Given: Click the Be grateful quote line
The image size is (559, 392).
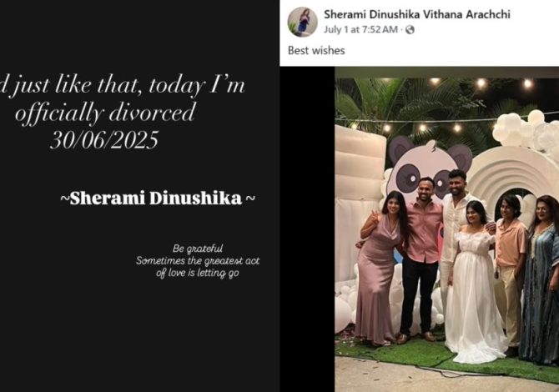Looking at the screenshot, I should (x=198, y=249).
